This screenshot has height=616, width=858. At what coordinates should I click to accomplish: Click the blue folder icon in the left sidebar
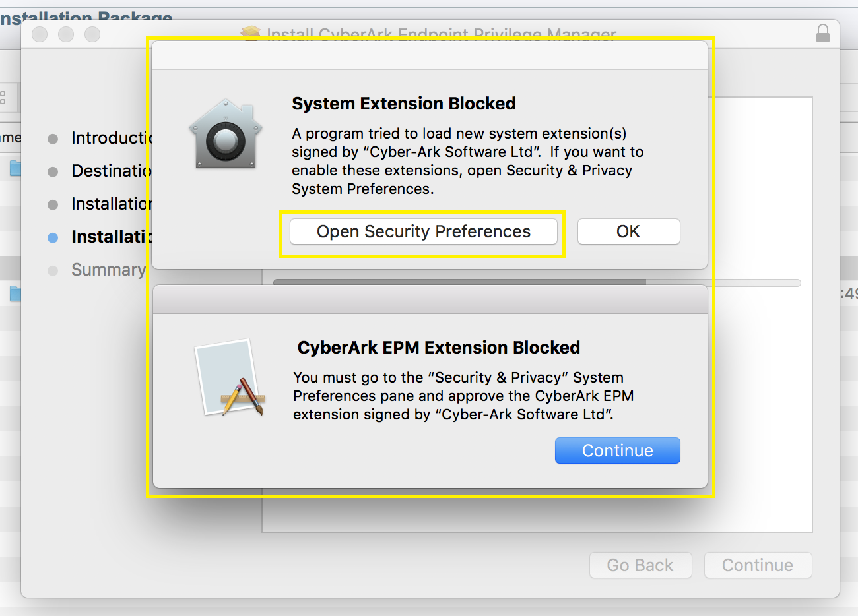tap(15, 169)
